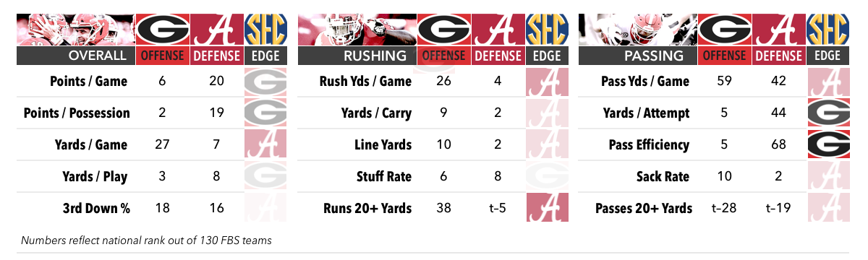
Task: Click the Georgia edge logo for Points / Game
Action: click(x=265, y=82)
